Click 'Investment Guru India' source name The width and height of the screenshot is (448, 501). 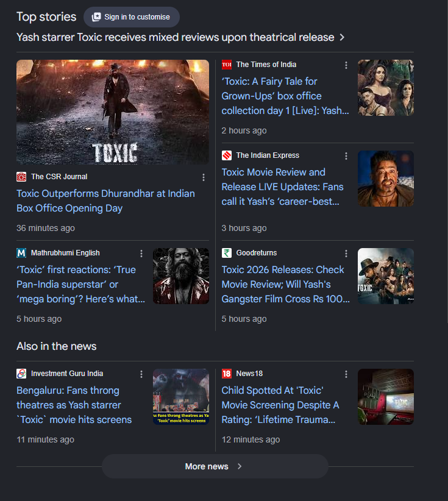(x=67, y=374)
